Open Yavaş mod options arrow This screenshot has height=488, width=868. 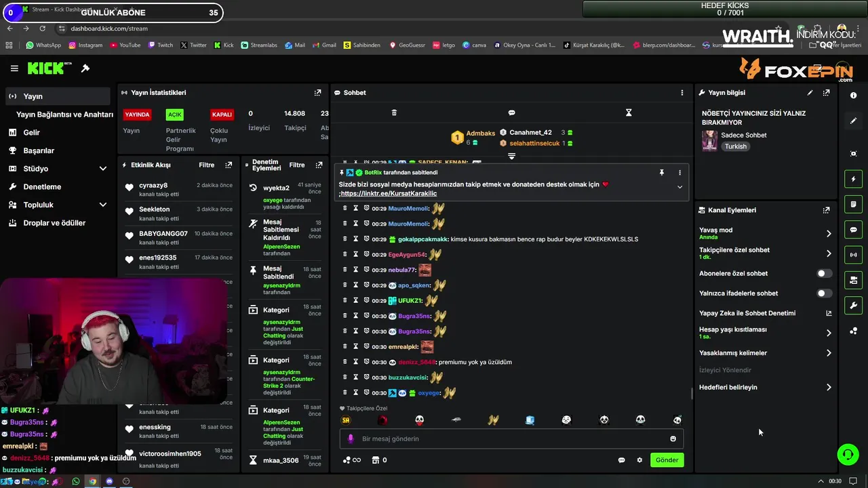click(x=829, y=234)
